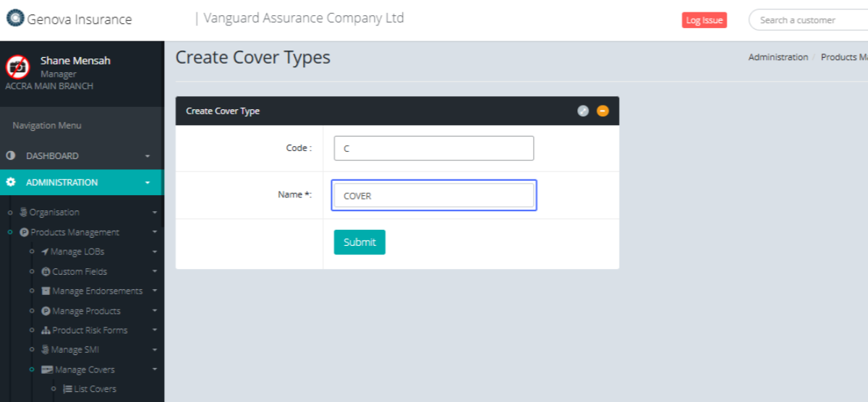
Task: Select Manage SMI in navigation
Action: click(x=75, y=350)
